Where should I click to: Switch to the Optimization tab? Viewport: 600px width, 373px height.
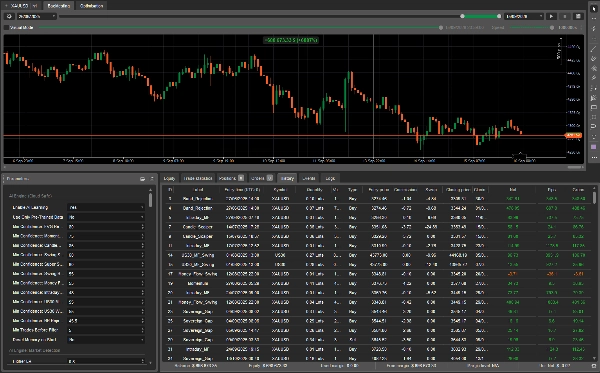pos(91,6)
